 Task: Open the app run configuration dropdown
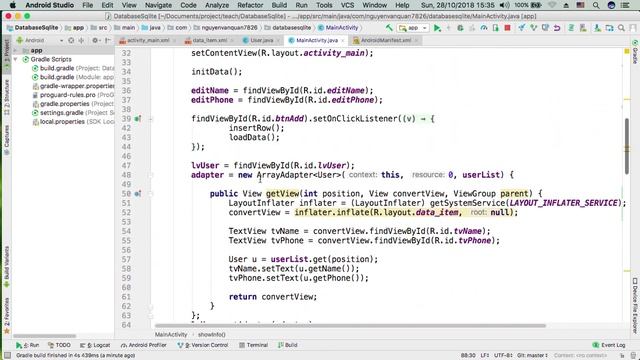413,28
